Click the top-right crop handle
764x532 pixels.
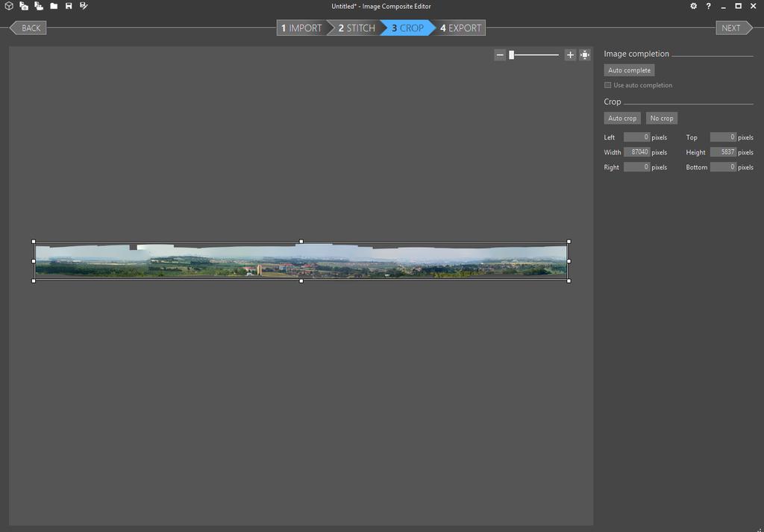tap(569, 241)
